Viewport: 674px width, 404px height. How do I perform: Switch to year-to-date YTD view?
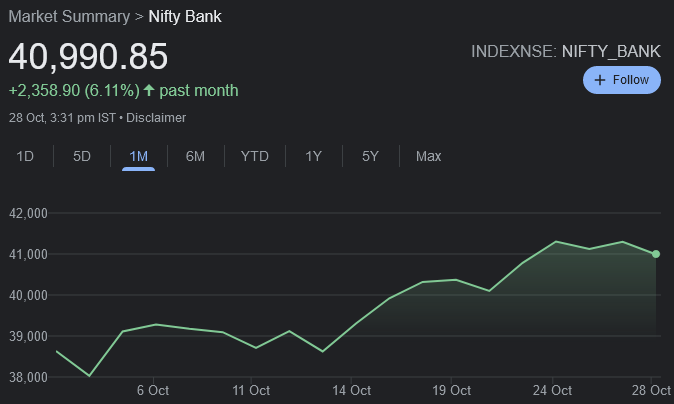coord(254,156)
